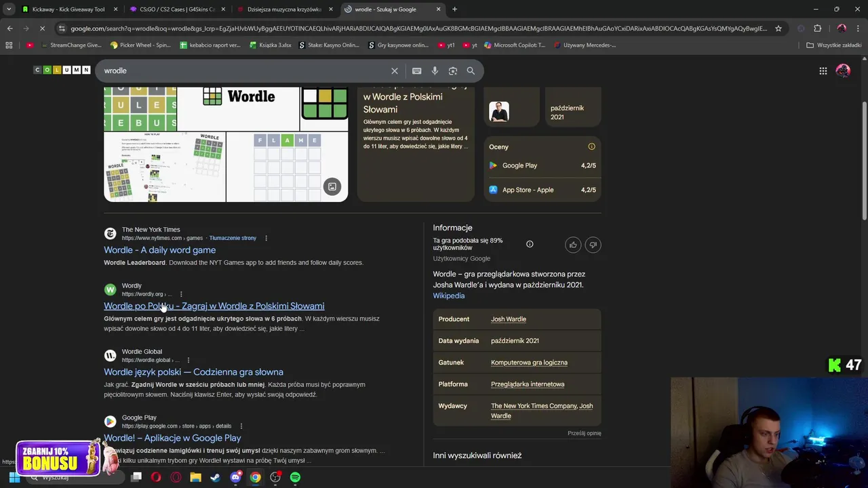868x488 pixels.
Task: Open Steam from the taskbar
Action: coord(215,477)
